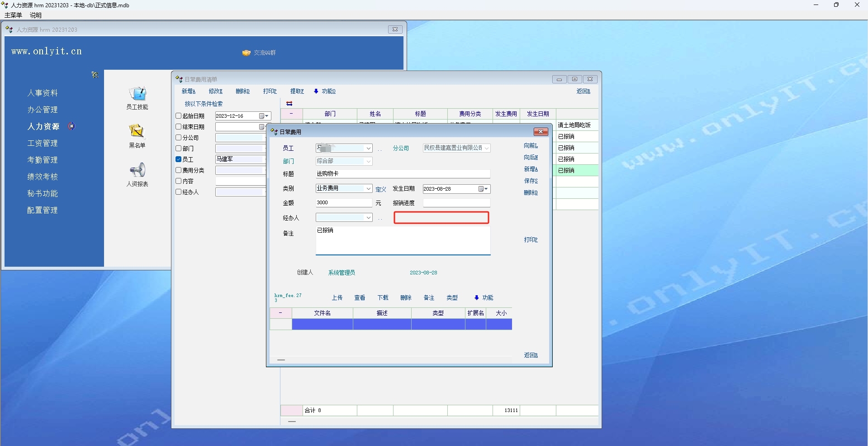Click the blue arrow 功能 icon in attachment toolbar

pyautogui.click(x=477, y=298)
